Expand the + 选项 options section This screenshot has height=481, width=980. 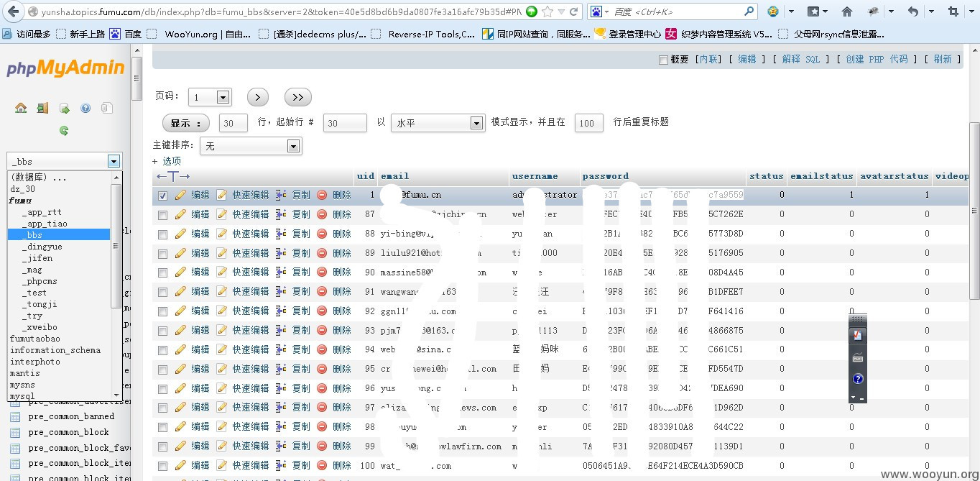coord(167,161)
